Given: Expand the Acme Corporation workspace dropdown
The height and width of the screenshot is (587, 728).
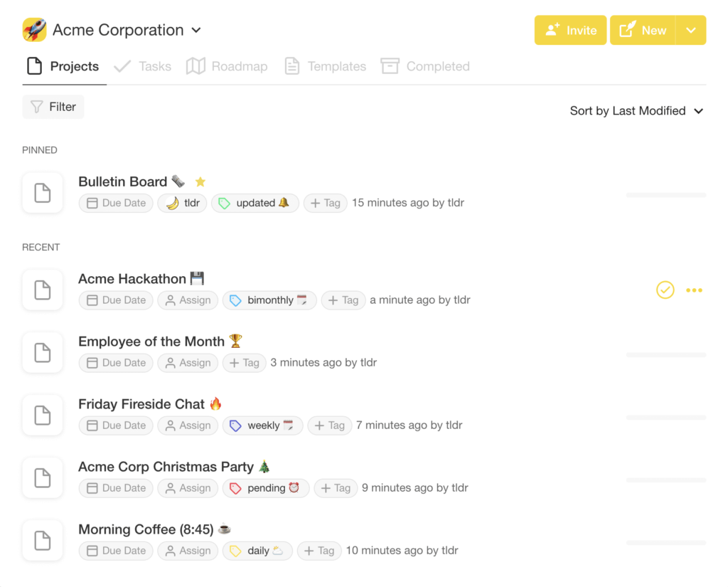Looking at the screenshot, I should (x=197, y=31).
